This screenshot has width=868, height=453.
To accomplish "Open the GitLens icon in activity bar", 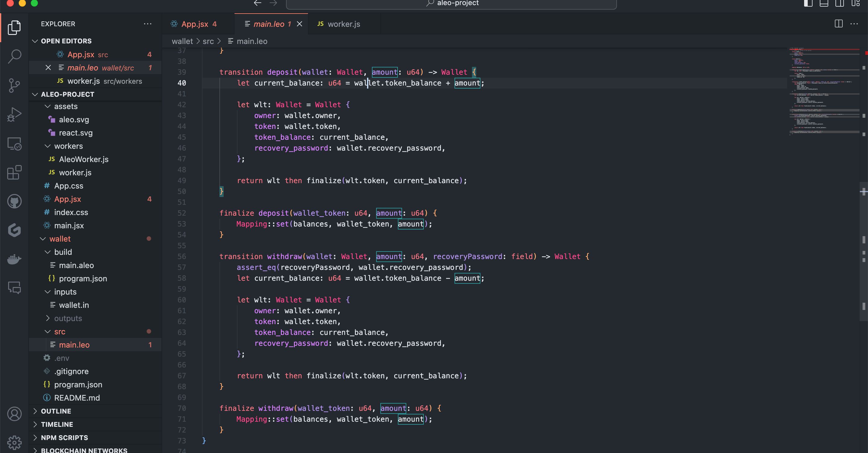I will point(14,230).
